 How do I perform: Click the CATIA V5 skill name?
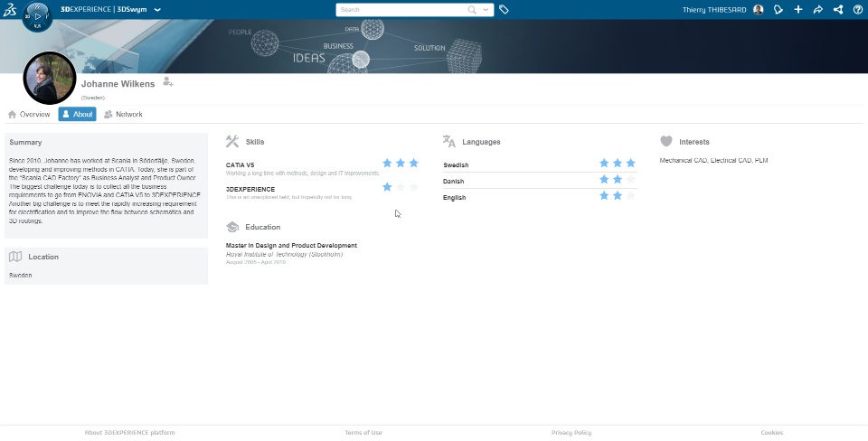pyautogui.click(x=241, y=164)
